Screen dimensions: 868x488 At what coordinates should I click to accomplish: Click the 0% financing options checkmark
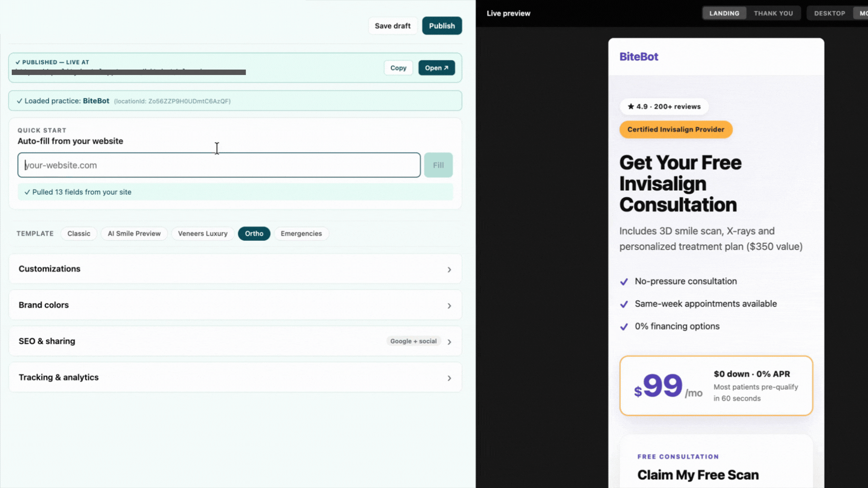point(624,327)
